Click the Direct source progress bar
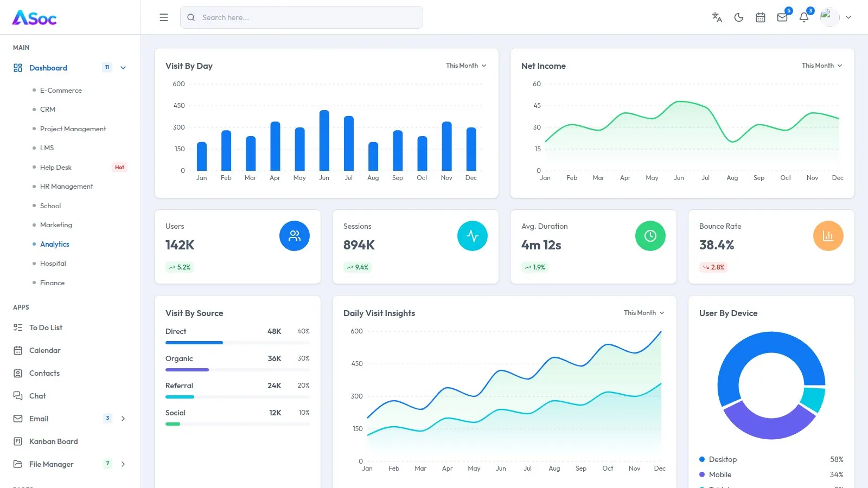This screenshot has height=488, width=868. (238, 343)
